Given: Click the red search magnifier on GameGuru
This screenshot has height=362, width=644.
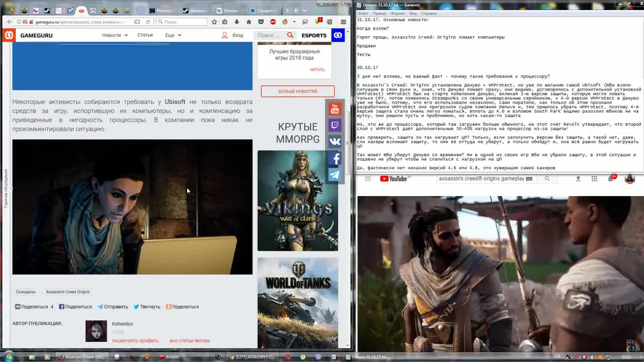Looking at the screenshot, I should click(x=290, y=35).
